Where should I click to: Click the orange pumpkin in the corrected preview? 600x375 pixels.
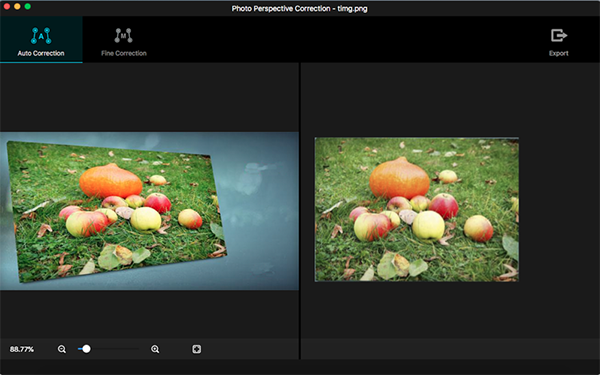click(399, 178)
